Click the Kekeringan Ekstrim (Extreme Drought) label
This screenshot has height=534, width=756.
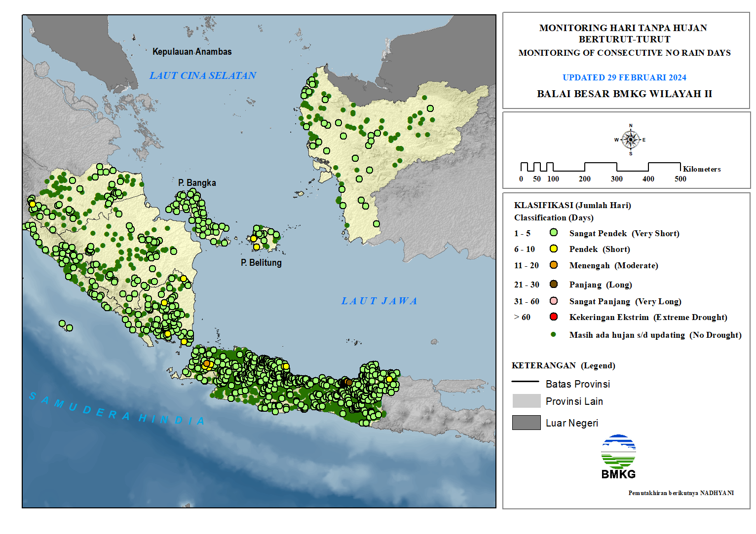pos(648,317)
